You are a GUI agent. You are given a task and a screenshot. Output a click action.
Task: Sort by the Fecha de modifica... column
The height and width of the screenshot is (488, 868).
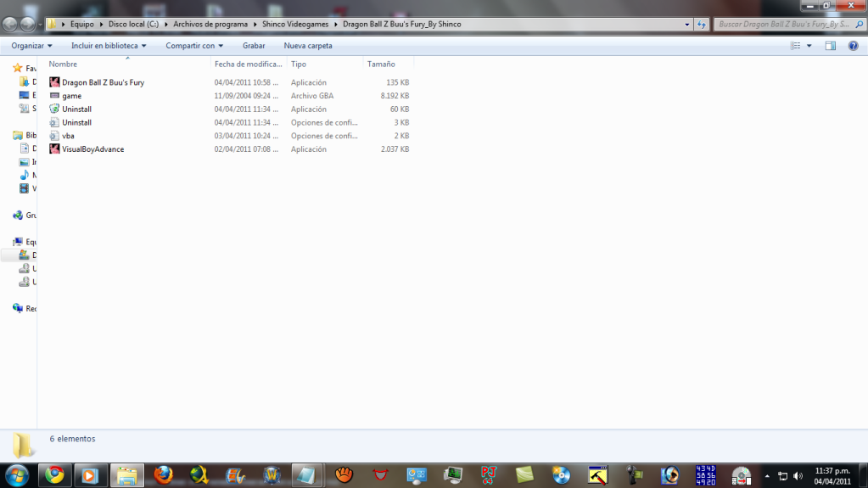pyautogui.click(x=249, y=65)
